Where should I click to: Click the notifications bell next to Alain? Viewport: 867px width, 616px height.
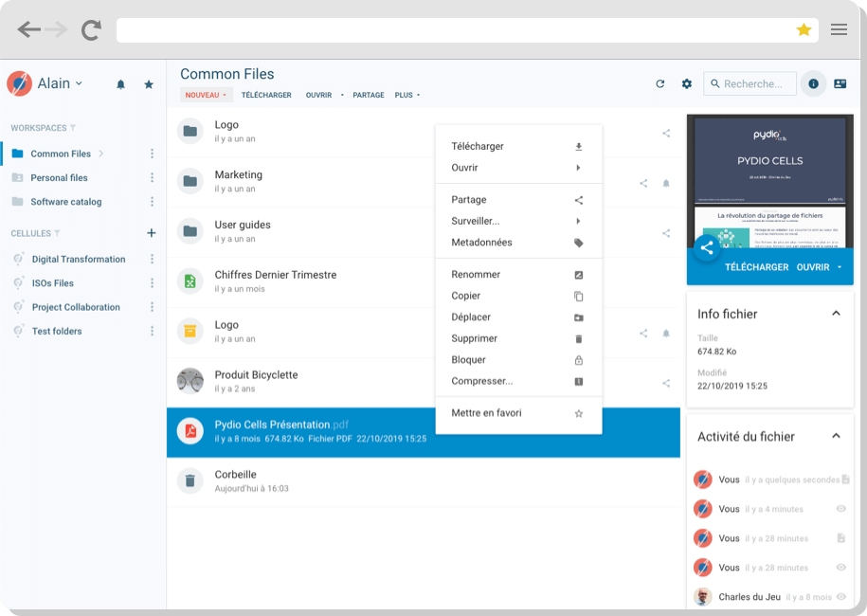click(x=120, y=84)
